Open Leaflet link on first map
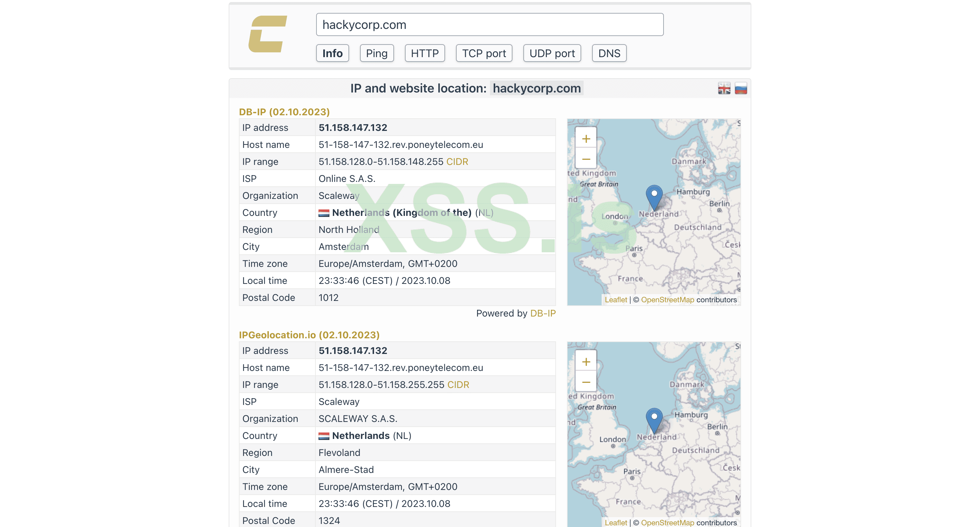The height and width of the screenshot is (527, 980). point(615,300)
